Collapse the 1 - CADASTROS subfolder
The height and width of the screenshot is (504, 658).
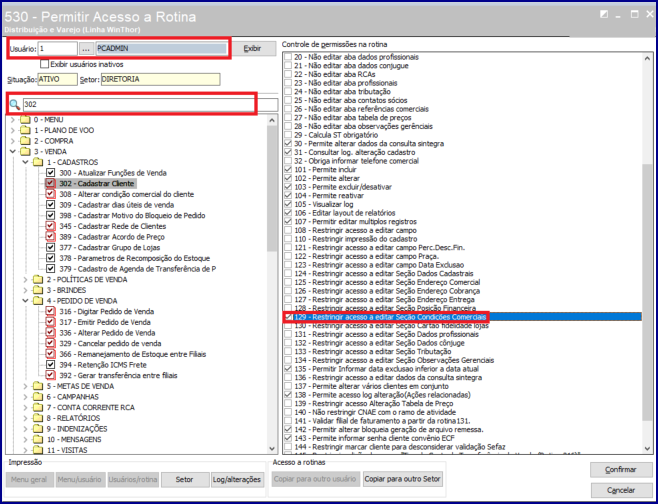tap(26, 162)
